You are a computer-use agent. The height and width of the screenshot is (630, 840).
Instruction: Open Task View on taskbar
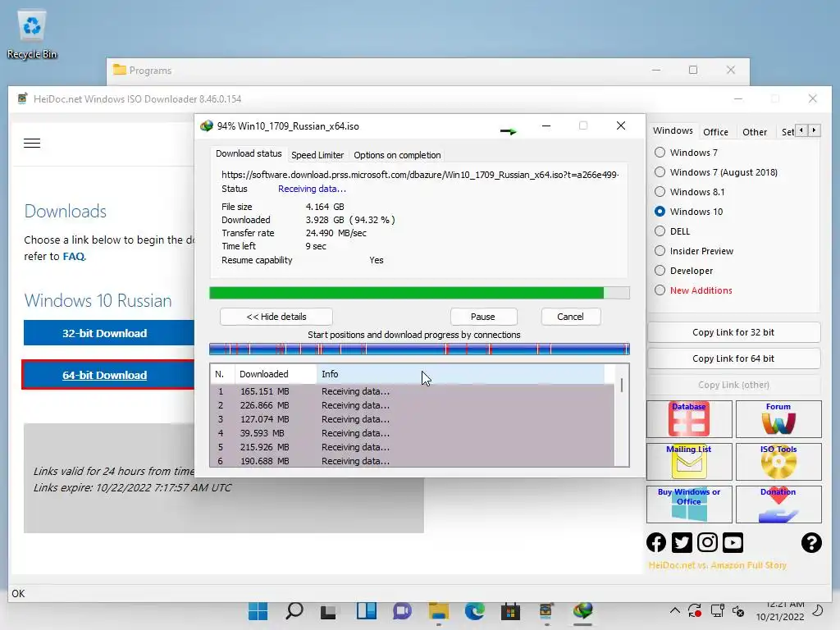click(x=328, y=610)
